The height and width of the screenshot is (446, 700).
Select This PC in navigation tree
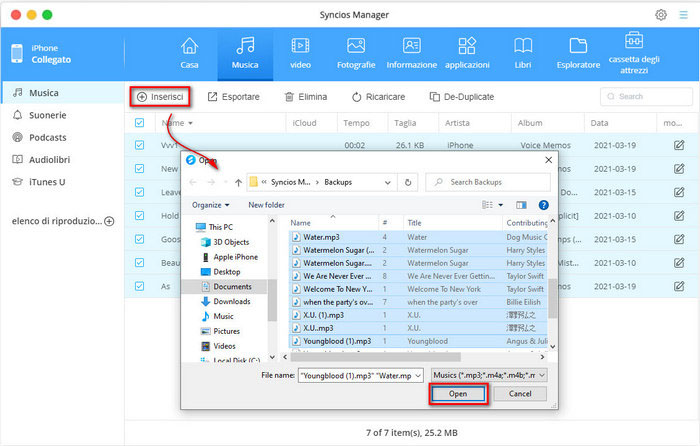pyautogui.click(x=215, y=227)
